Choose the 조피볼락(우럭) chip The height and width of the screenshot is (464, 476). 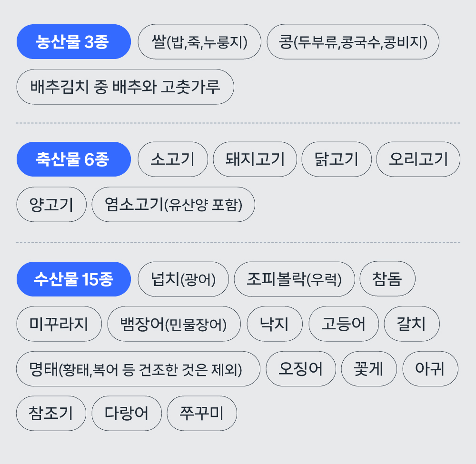coord(294,279)
